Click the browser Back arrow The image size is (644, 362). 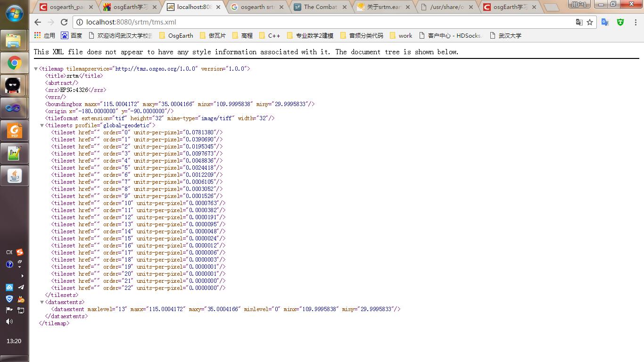point(38,22)
